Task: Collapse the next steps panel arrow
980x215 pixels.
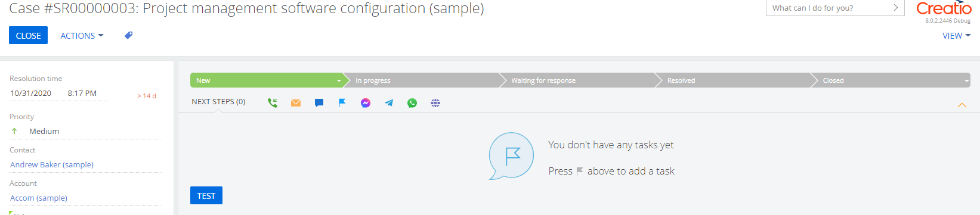Action: (962, 105)
